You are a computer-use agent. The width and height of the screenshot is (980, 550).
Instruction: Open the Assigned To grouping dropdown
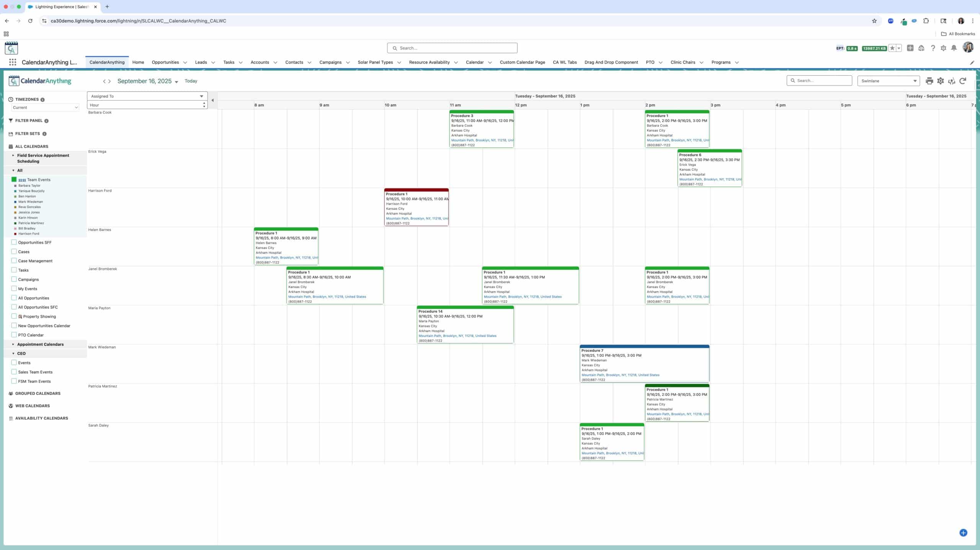pyautogui.click(x=147, y=96)
